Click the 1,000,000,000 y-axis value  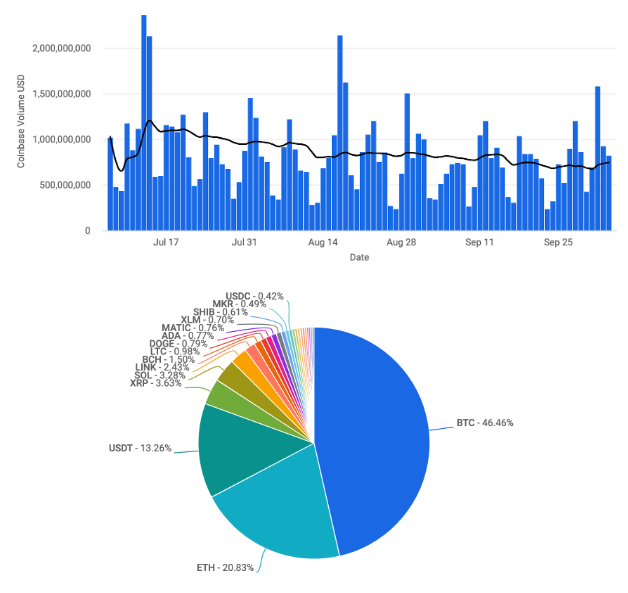(x=62, y=140)
